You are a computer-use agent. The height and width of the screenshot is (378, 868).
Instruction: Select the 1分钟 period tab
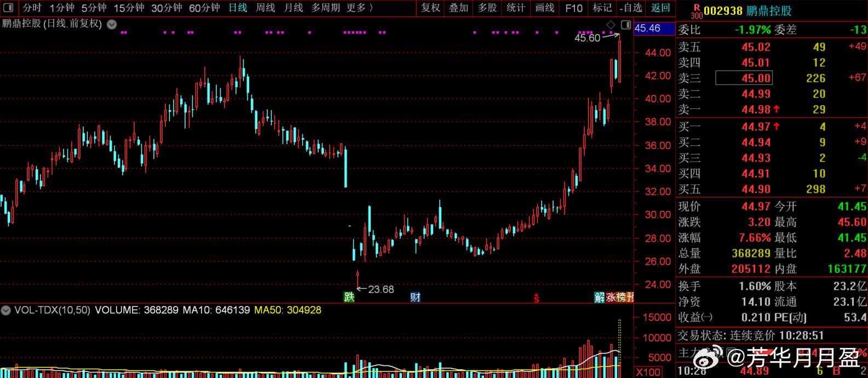click(x=62, y=8)
